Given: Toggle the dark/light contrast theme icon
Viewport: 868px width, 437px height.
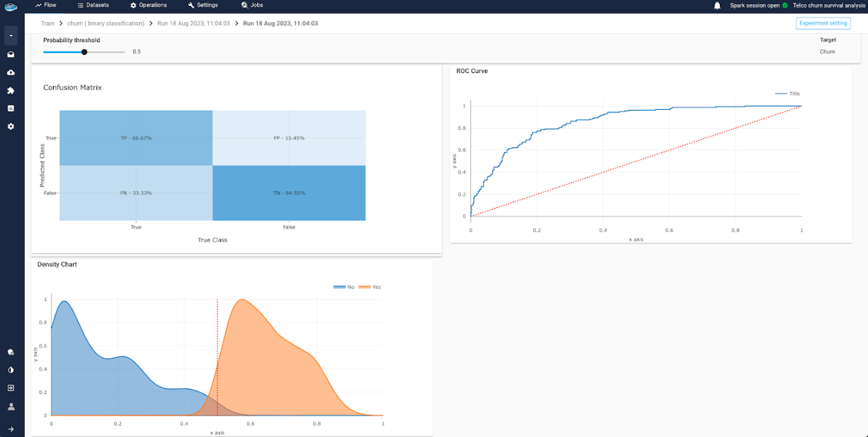Looking at the screenshot, I should pyautogui.click(x=11, y=370).
